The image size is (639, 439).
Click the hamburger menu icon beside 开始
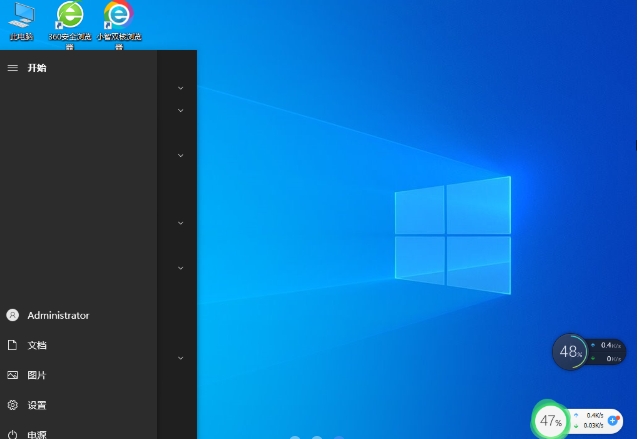13,68
